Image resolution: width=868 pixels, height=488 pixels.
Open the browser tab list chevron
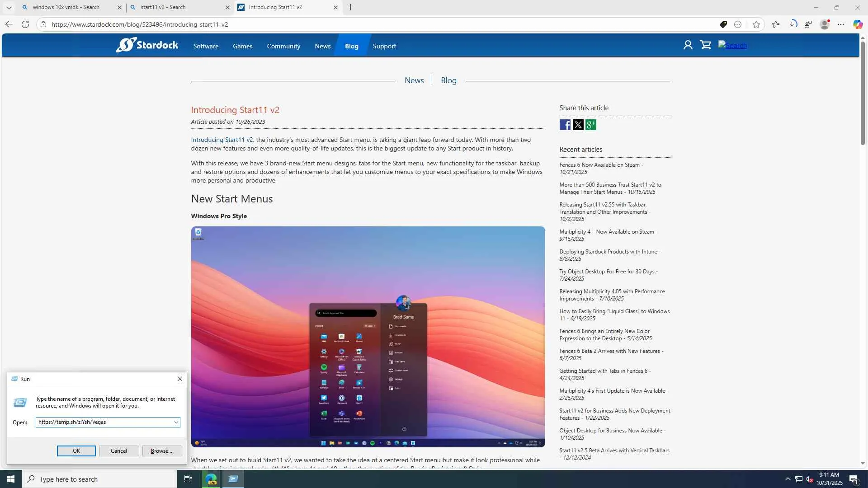click(9, 7)
